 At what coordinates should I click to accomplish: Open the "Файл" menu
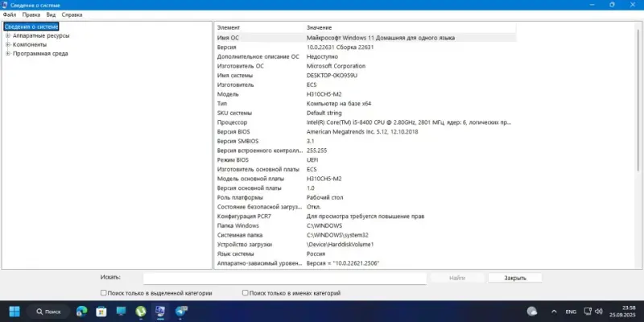9,14
